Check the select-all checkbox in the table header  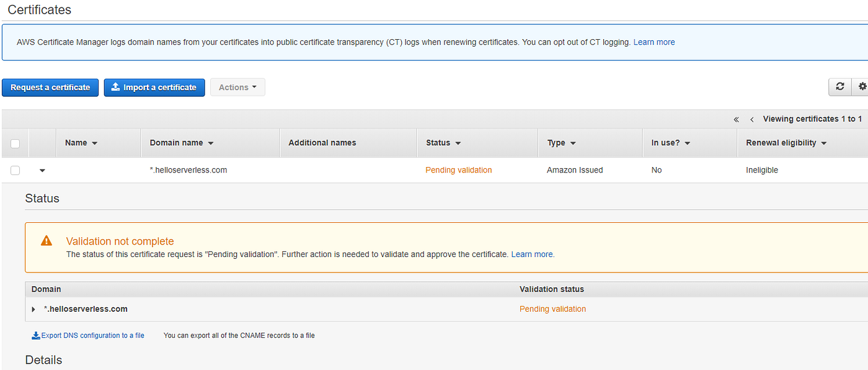(x=15, y=143)
